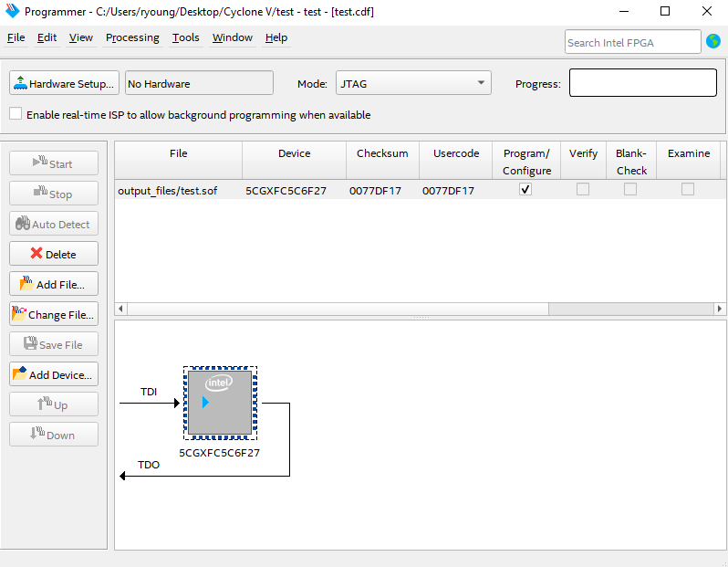Click the Blank-Check column header
Screen dimensions: 728x567
(631, 161)
